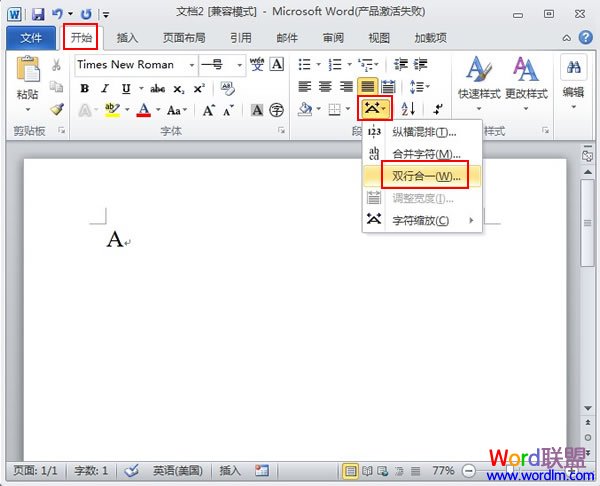
Task: Click the Clear Formatting eraser icon
Action: point(227,89)
